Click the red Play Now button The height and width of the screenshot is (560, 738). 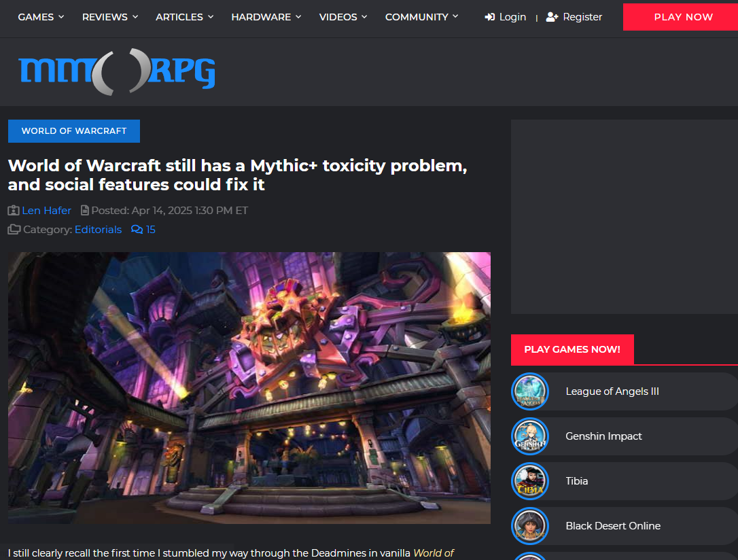pos(681,17)
